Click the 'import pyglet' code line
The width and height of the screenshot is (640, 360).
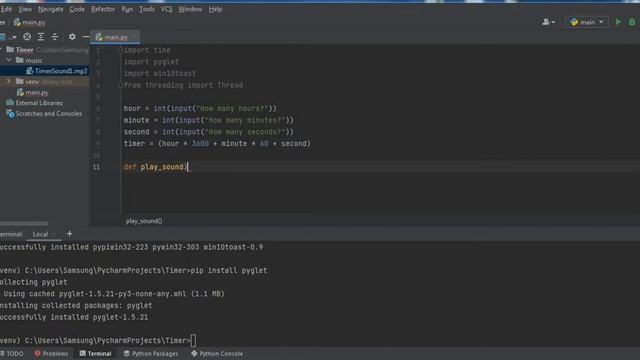(x=151, y=62)
